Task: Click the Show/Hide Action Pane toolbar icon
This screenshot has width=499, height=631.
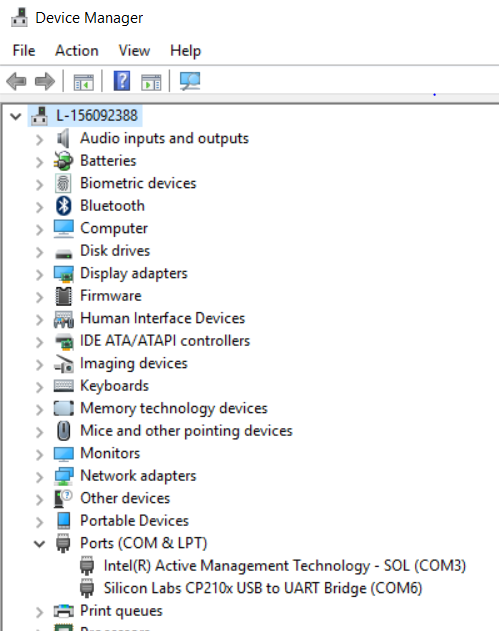Action: (151, 82)
